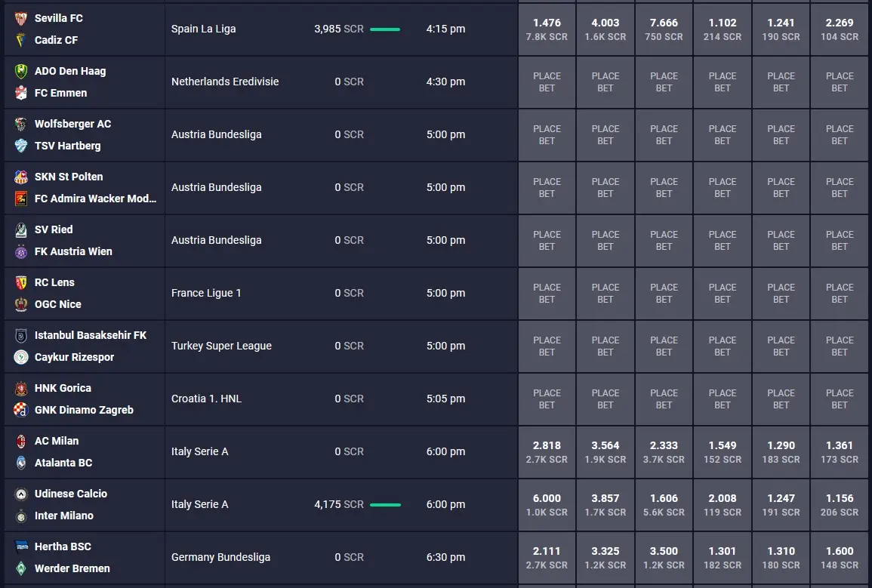
Task: Open the Croatia 1. HNL league link
Action: coord(206,399)
